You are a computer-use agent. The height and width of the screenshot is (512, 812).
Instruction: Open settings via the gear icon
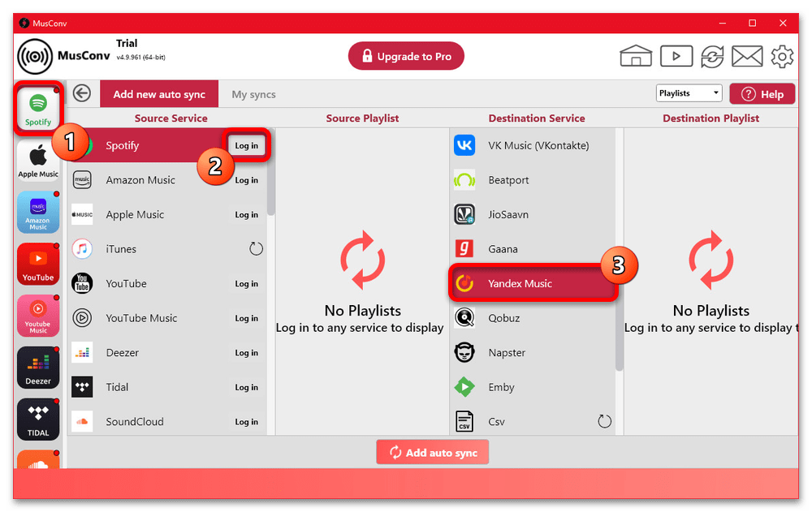point(782,57)
